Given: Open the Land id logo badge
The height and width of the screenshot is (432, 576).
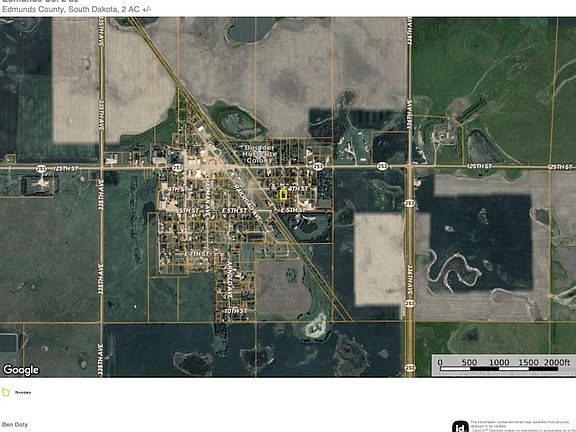Looking at the screenshot, I should tap(460, 427).
